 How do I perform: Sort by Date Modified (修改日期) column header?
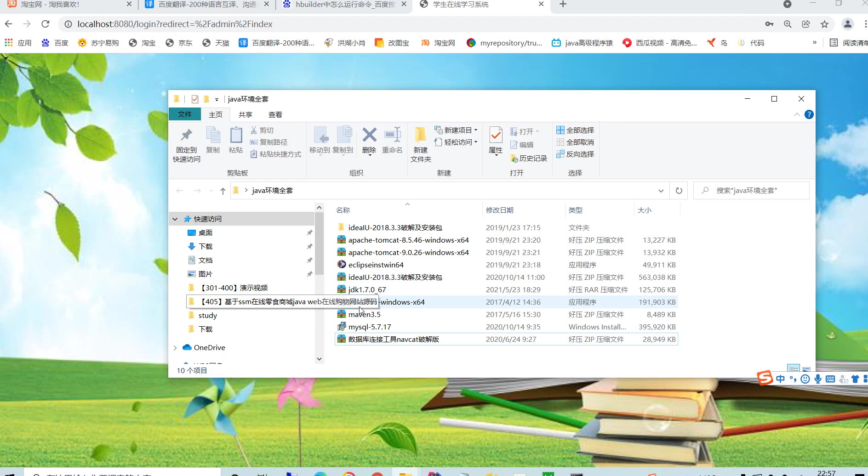pyautogui.click(x=500, y=210)
